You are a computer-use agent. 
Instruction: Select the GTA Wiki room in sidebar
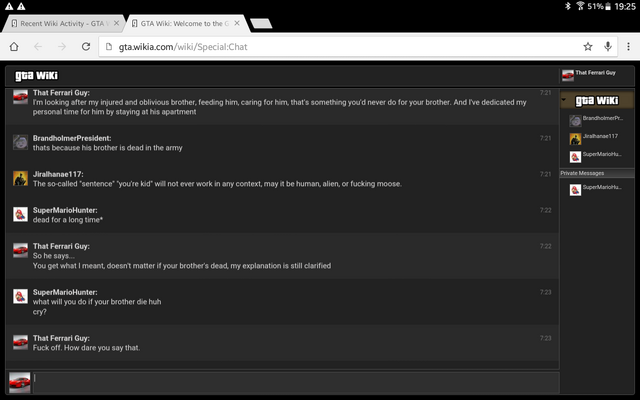coord(597,100)
